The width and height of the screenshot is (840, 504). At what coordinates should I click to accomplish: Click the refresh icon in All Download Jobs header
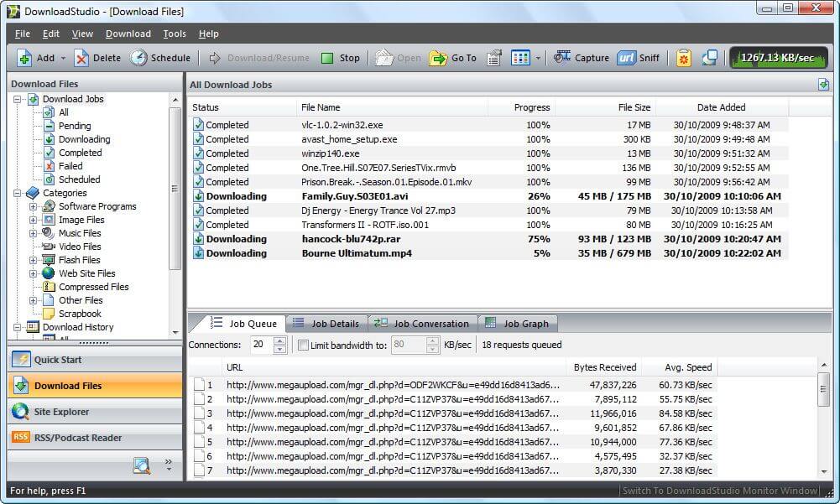[823, 84]
